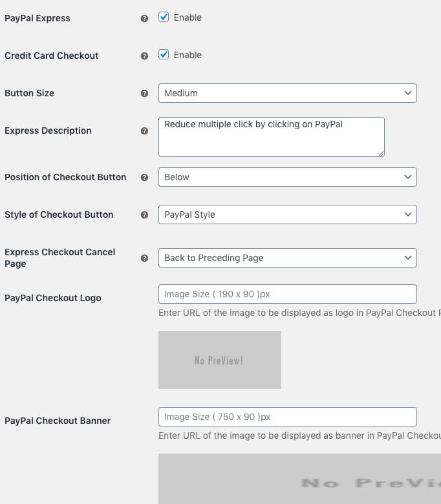Click into the Express Description textarea
Image resolution: width=441 pixels, height=504 pixels.
point(271,137)
